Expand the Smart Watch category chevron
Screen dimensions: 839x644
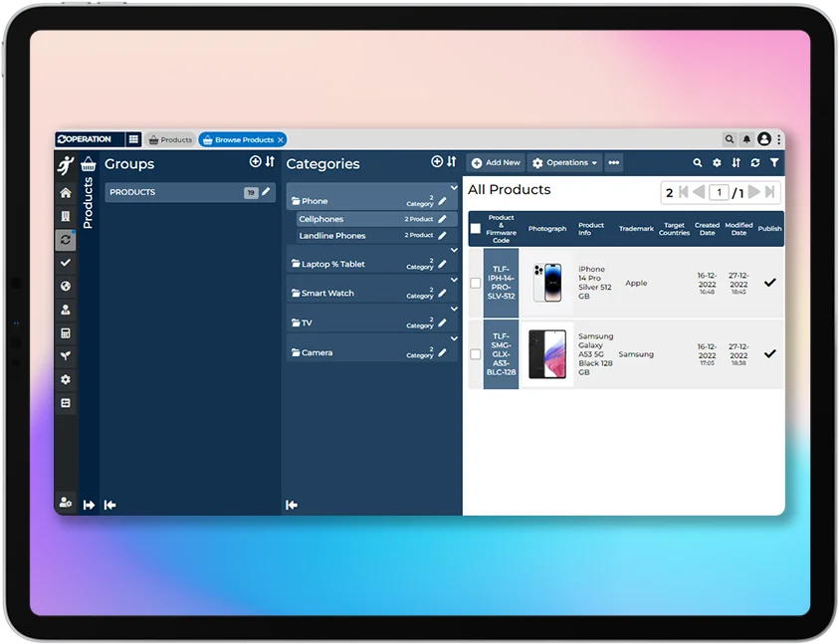(x=454, y=281)
